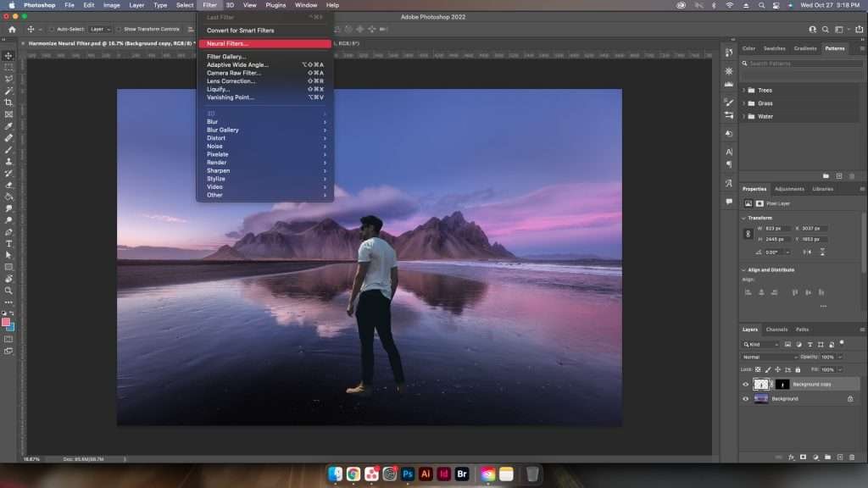Select the Crop tool

point(8,103)
